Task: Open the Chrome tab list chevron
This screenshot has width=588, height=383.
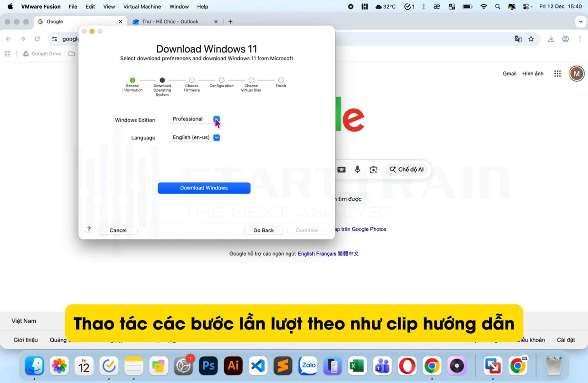Action: coord(581,21)
